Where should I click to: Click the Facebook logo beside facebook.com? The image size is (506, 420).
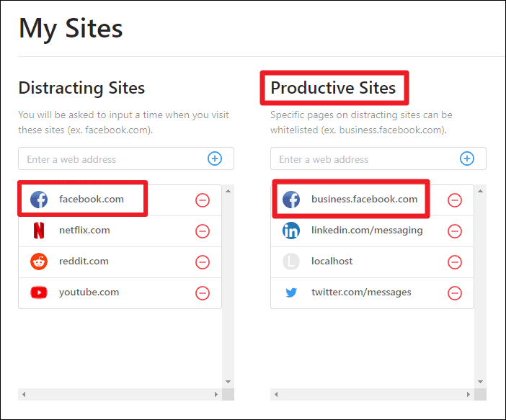pos(39,200)
